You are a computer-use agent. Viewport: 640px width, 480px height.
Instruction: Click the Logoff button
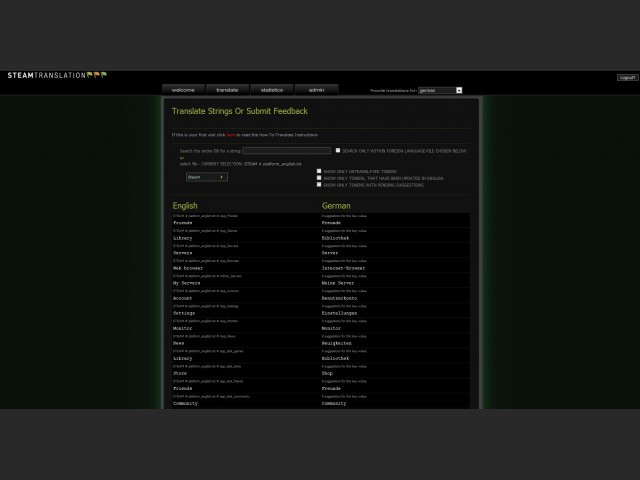(x=627, y=78)
